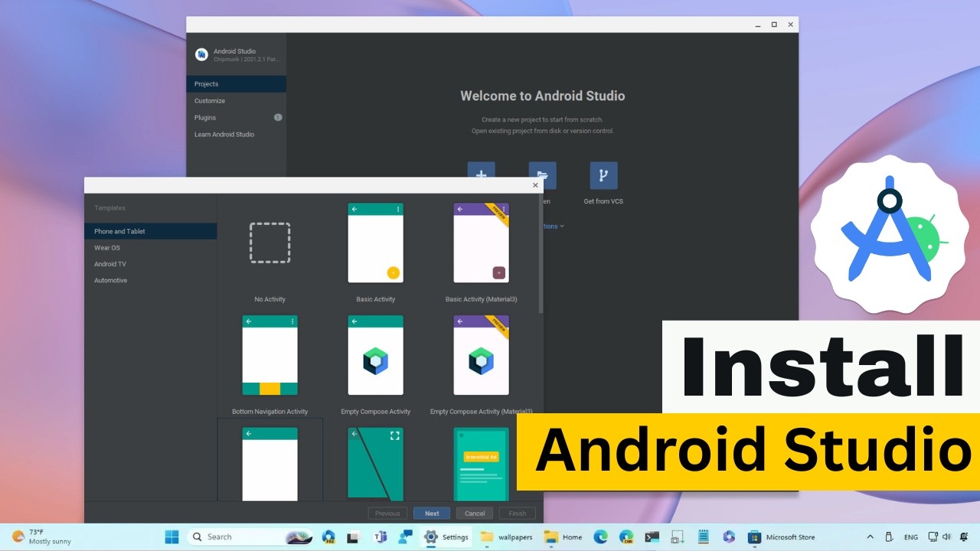Select Phone and Tablet templates
The image size is (980, 551).
[x=151, y=231]
